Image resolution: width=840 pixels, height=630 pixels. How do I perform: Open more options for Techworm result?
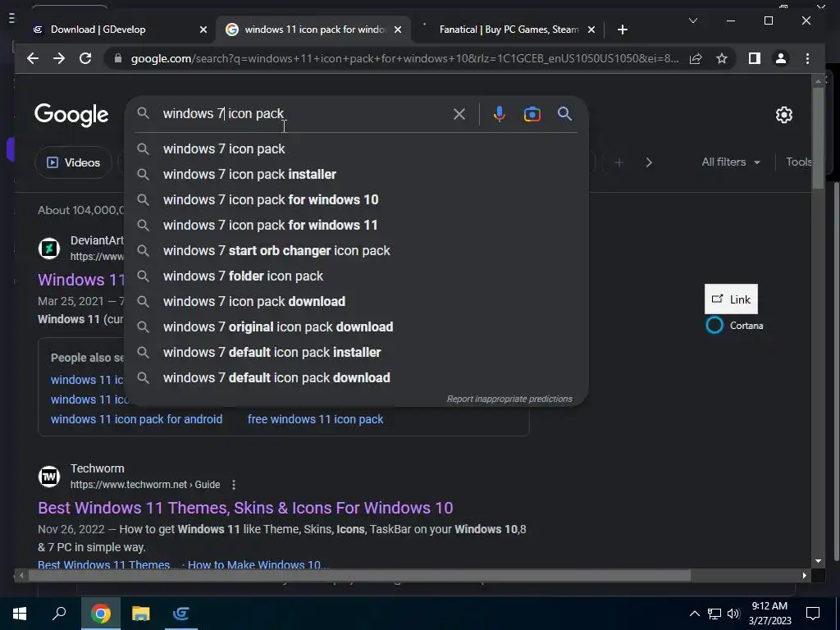(234, 485)
